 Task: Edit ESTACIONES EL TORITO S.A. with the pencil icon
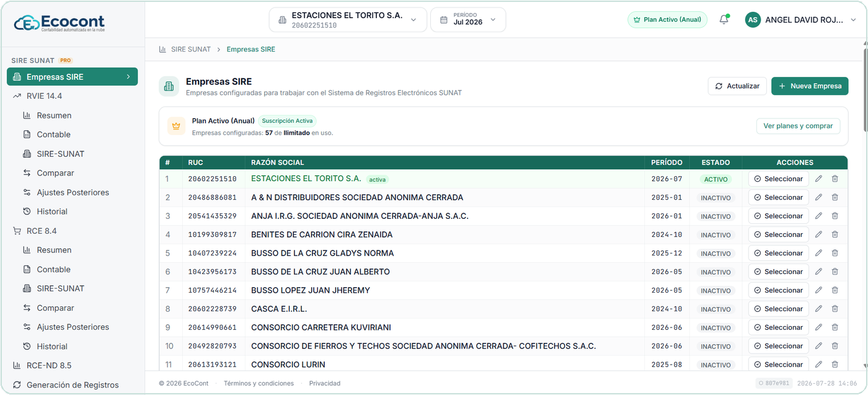pos(818,179)
